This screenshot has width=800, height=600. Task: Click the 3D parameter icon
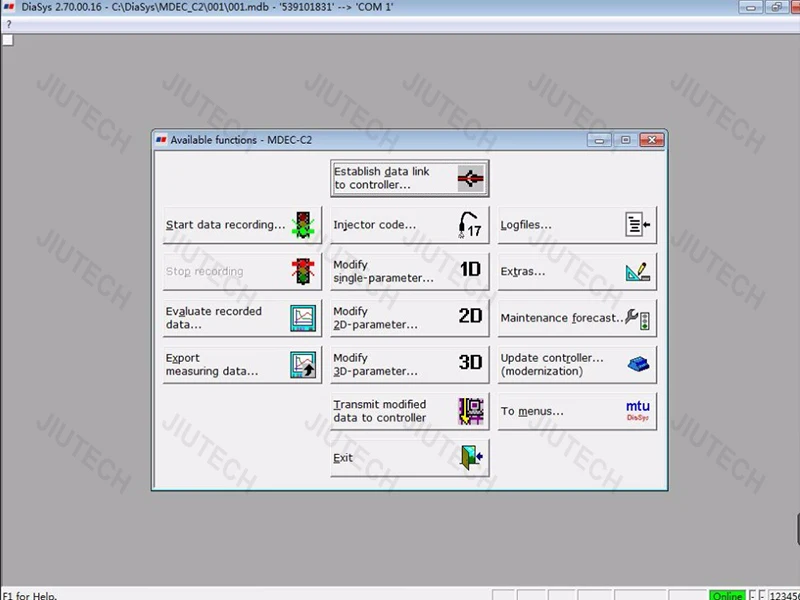point(470,363)
